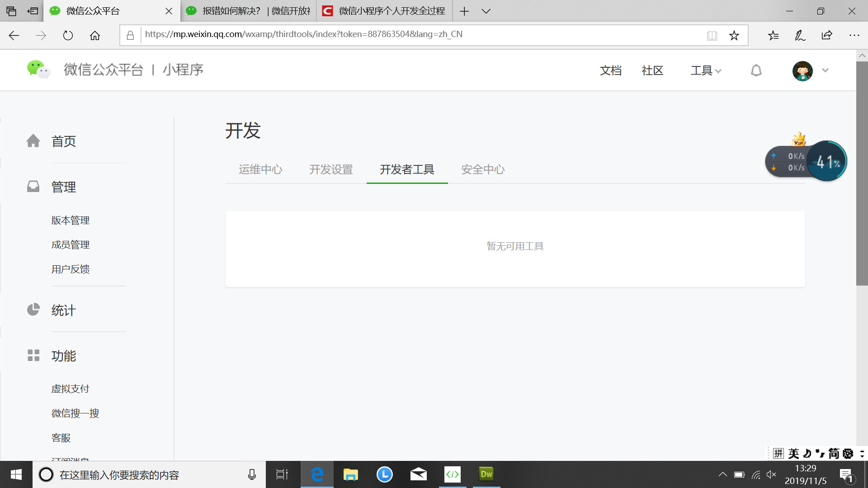This screenshot has height=488, width=868.
Task: Open browser reading view icon
Action: click(x=712, y=35)
